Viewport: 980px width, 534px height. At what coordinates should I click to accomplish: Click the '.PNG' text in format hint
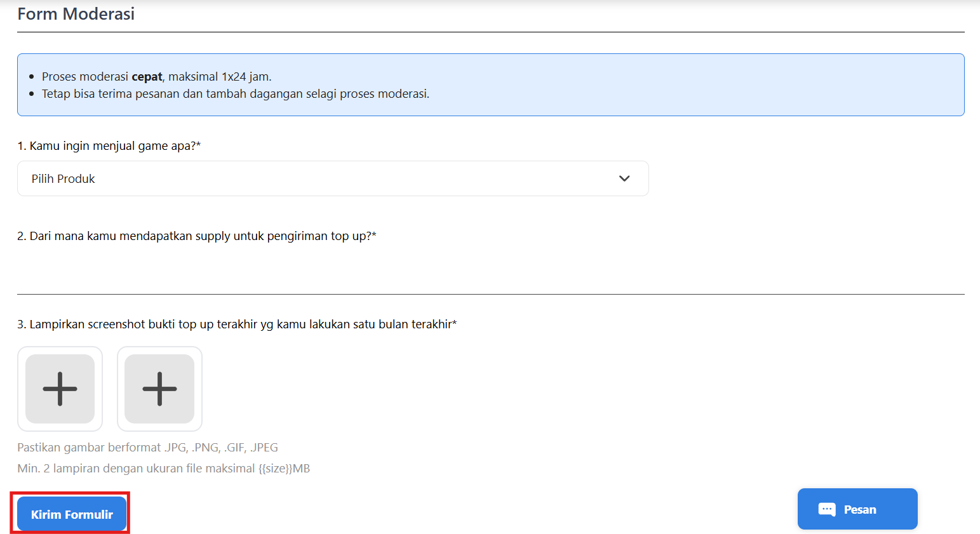click(x=206, y=448)
